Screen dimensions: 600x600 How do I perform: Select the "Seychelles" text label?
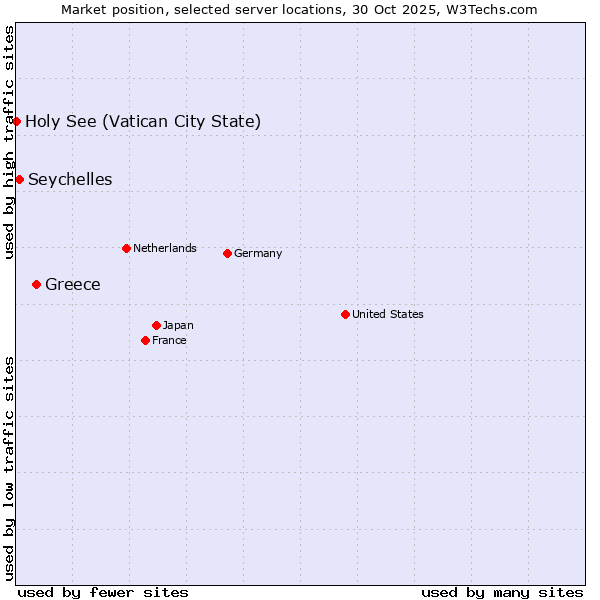click(x=70, y=180)
